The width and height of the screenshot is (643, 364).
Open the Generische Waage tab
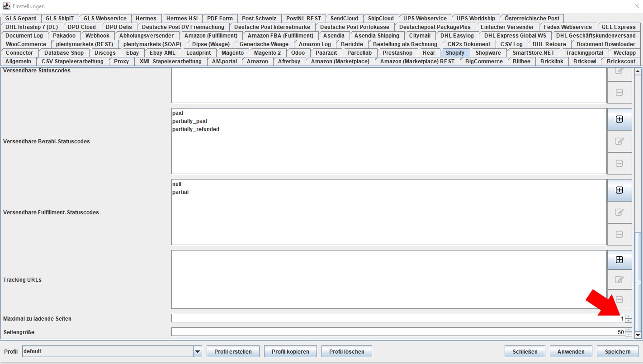pos(264,44)
